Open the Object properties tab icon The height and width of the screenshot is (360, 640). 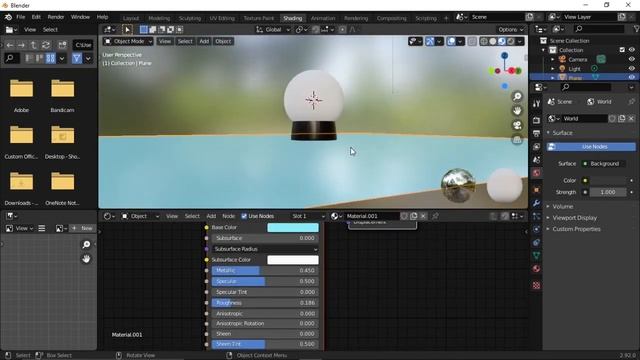536,190
